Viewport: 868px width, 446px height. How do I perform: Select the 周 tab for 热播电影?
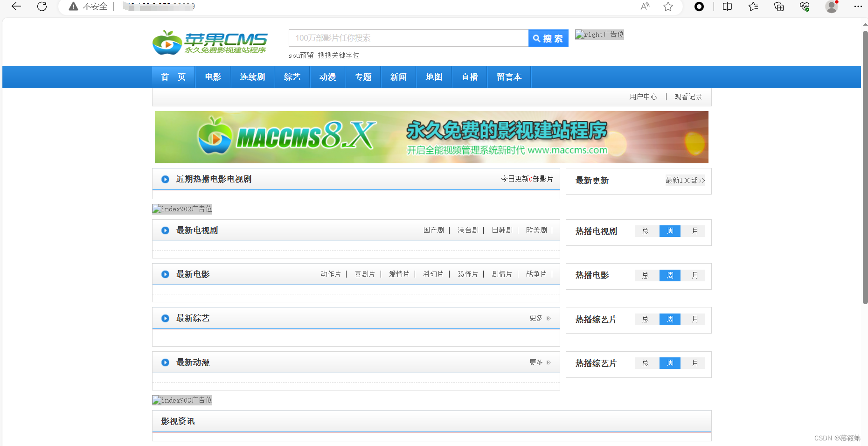coord(670,275)
